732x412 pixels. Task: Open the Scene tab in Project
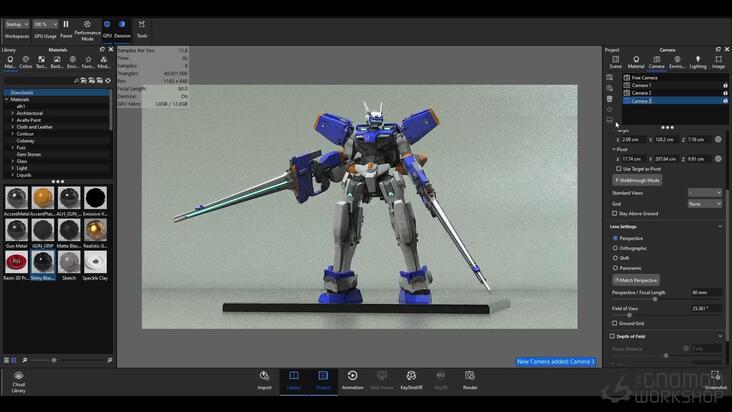click(615, 62)
